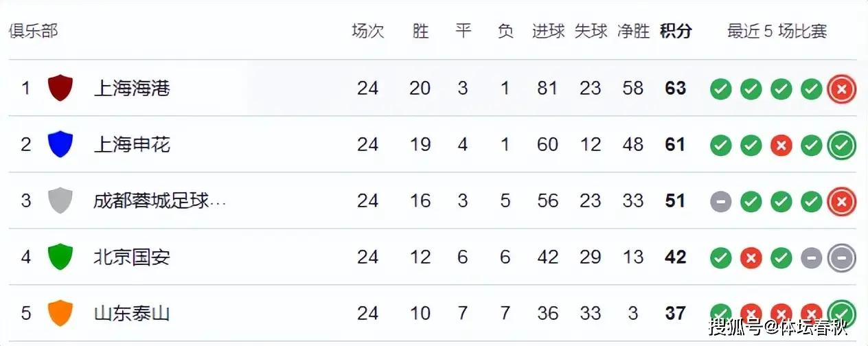This screenshot has height=346, width=868.
Task: Click the 俱乐部 column header
Action: click(33, 31)
